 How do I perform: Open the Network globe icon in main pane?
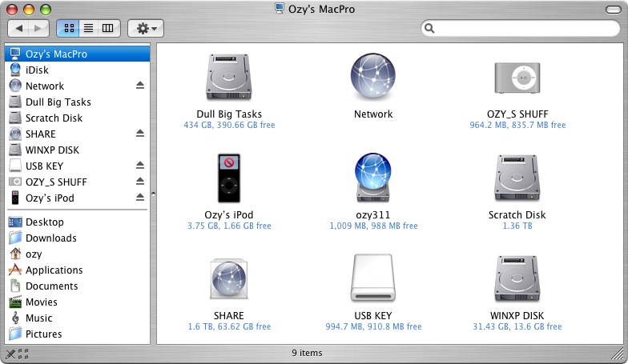373,76
